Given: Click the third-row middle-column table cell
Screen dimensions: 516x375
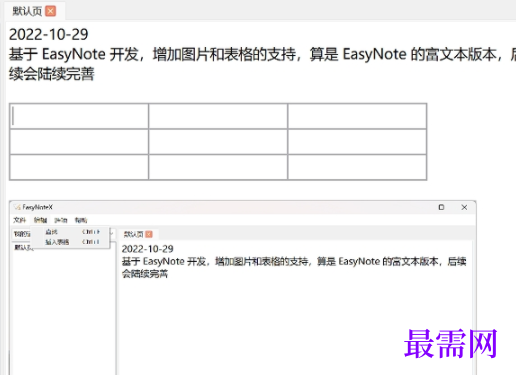Looking at the screenshot, I should click(218, 167).
